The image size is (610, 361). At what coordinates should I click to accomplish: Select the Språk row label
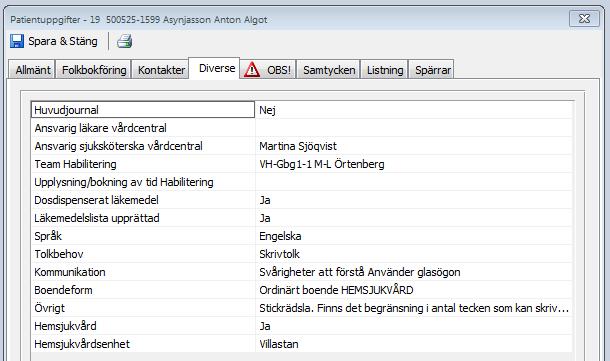click(48, 236)
